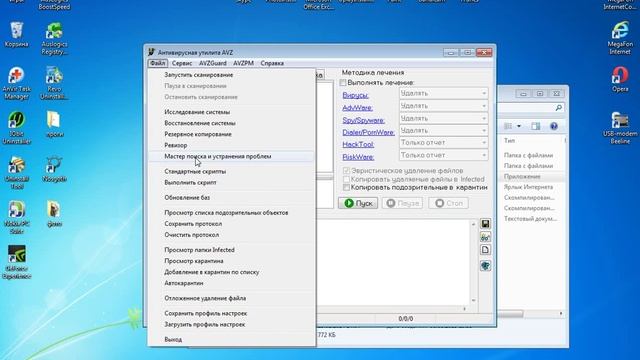Viewport: 640px width, 360px height.
Task: Open Revo Uninstaller desktop shortcut
Action: [x=54, y=83]
